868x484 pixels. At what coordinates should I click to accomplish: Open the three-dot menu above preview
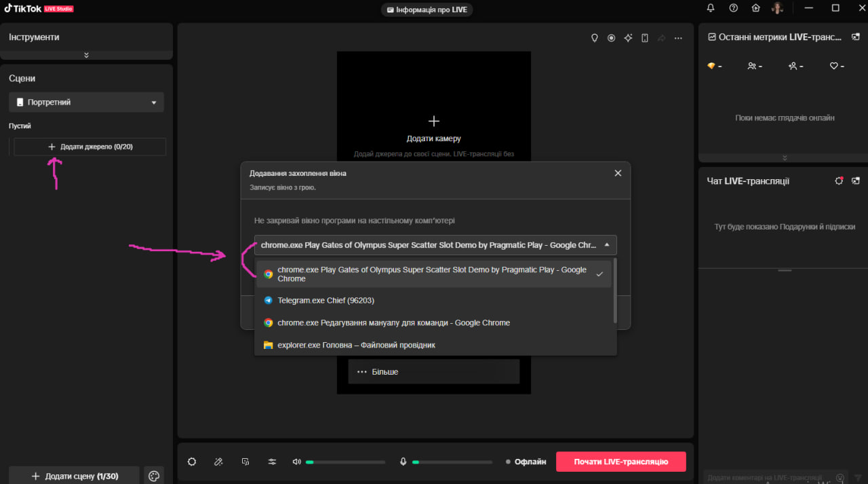[x=678, y=38]
